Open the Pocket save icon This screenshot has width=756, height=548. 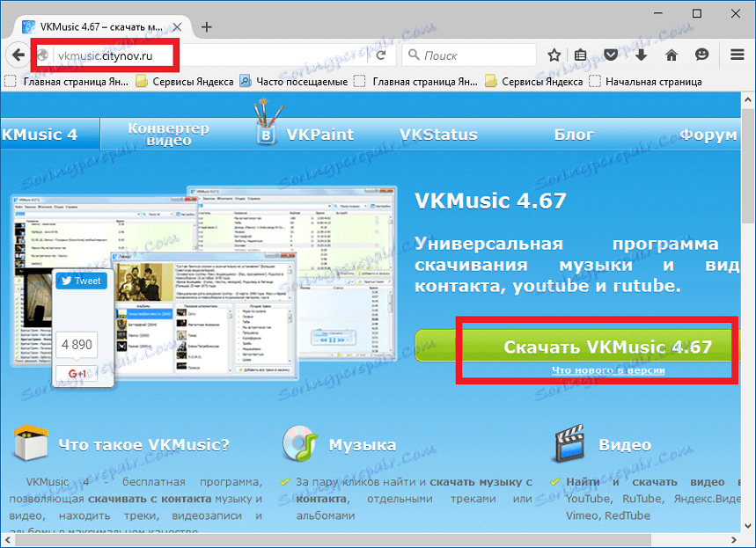pos(611,55)
